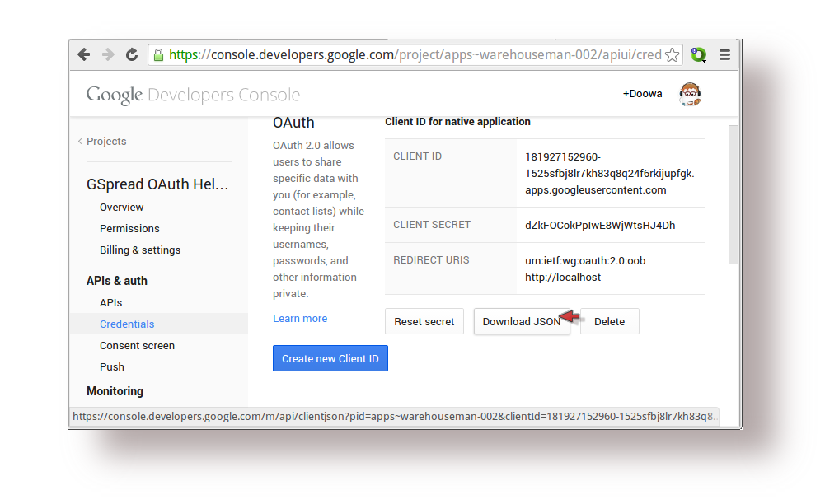Click the green browser extension icon
Viewport: 825px width, 504px height.
tap(698, 54)
